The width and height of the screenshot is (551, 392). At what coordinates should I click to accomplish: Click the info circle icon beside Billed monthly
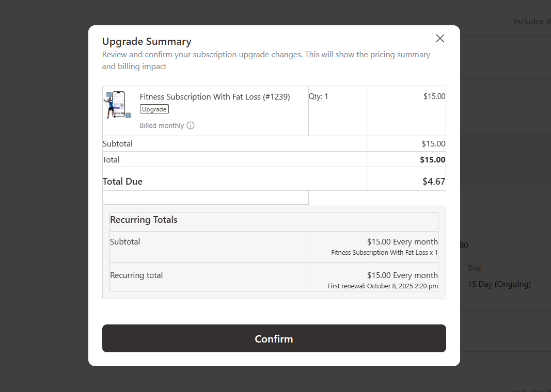(x=191, y=125)
